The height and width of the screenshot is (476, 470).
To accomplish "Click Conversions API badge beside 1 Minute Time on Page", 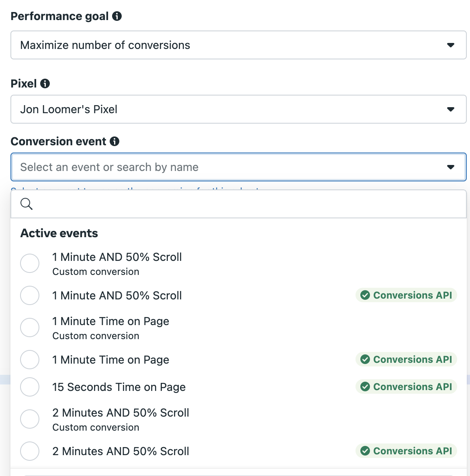I will pyautogui.click(x=406, y=360).
